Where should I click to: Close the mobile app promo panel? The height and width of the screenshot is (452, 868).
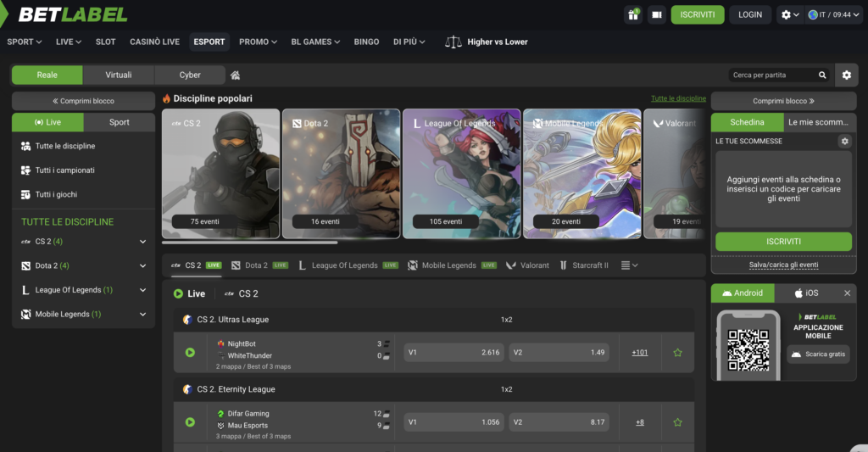click(847, 293)
